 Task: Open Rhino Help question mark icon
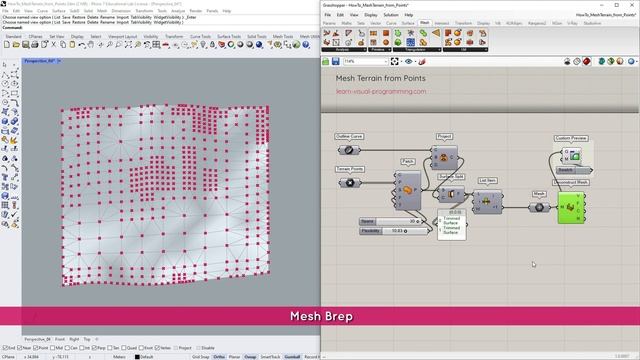306,45
